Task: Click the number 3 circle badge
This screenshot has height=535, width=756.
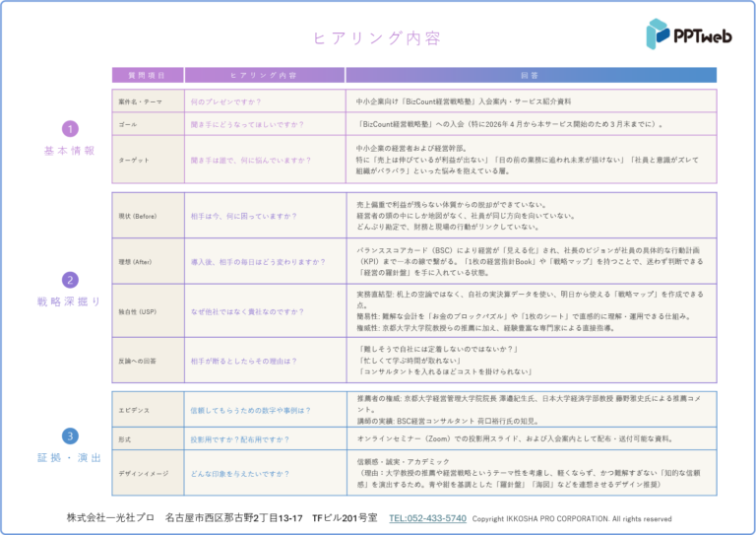Action: pos(71,436)
